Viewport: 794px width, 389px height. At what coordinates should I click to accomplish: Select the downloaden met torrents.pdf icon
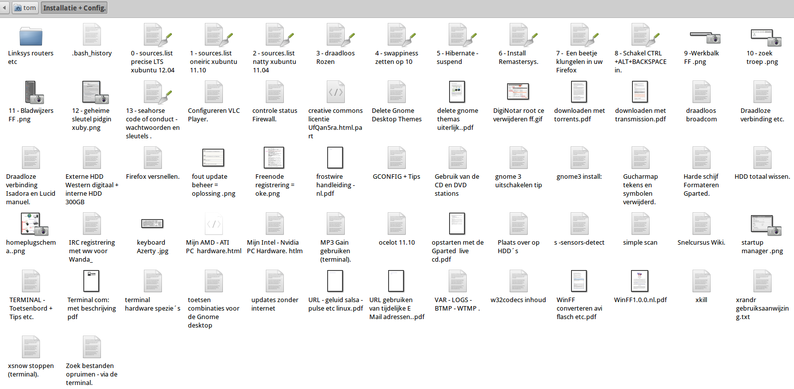tap(579, 92)
